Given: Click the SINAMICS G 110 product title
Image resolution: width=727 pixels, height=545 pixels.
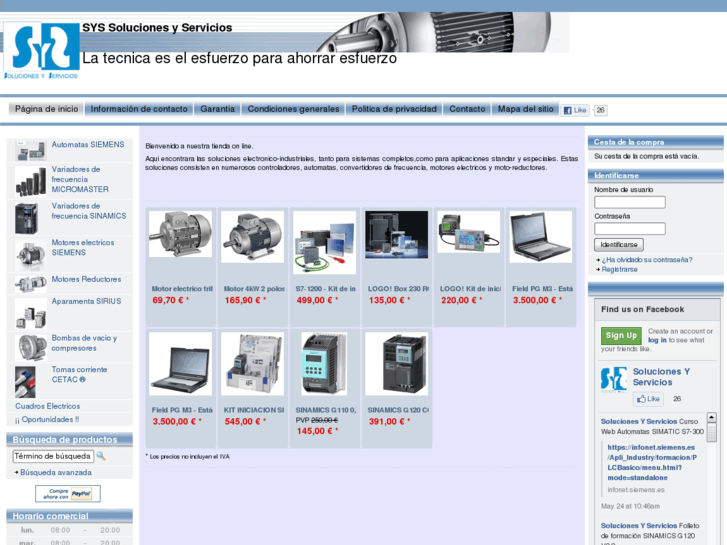Looking at the screenshot, I should [x=325, y=410].
